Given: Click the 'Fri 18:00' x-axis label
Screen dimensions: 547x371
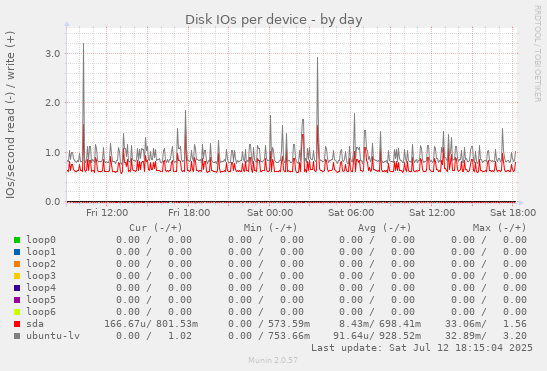Looking at the screenshot, I should 189,213.
